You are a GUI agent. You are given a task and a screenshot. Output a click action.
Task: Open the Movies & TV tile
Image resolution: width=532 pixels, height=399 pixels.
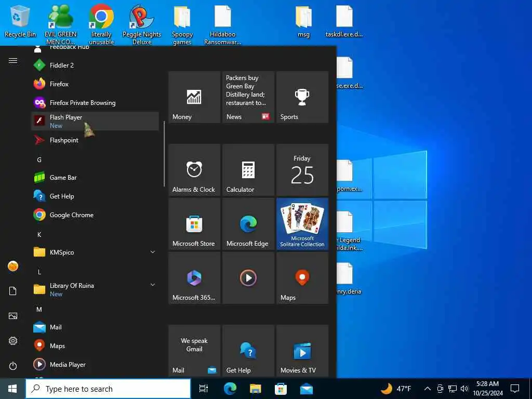pos(302,351)
